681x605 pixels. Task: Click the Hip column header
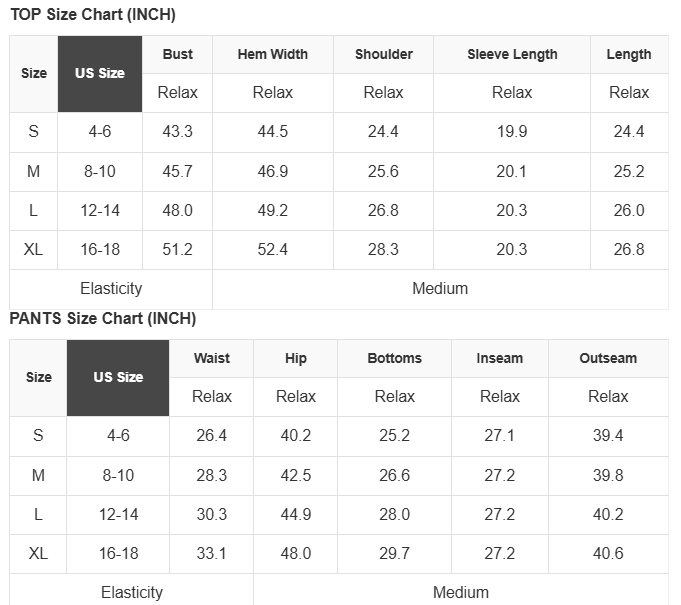(295, 358)
